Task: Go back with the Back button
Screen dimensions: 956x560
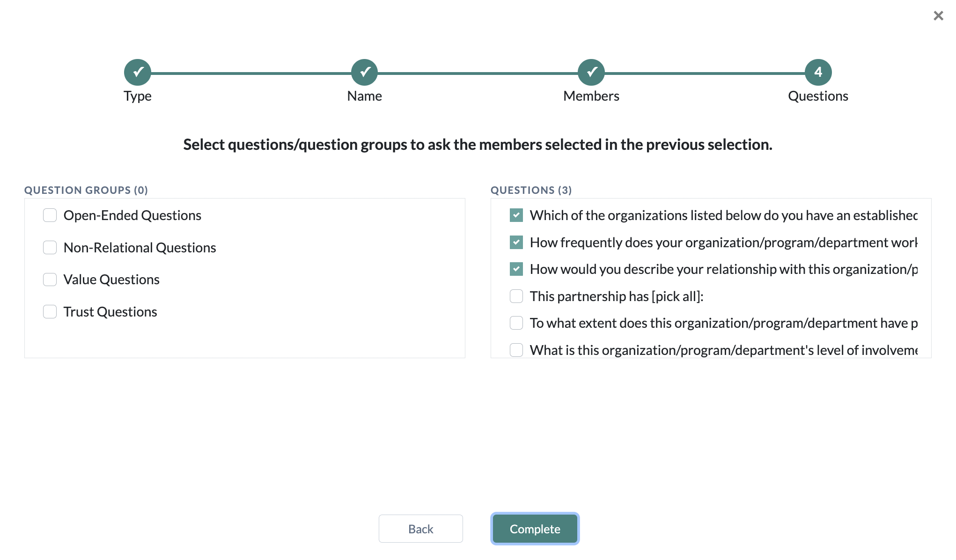Action: pos(420,529)
